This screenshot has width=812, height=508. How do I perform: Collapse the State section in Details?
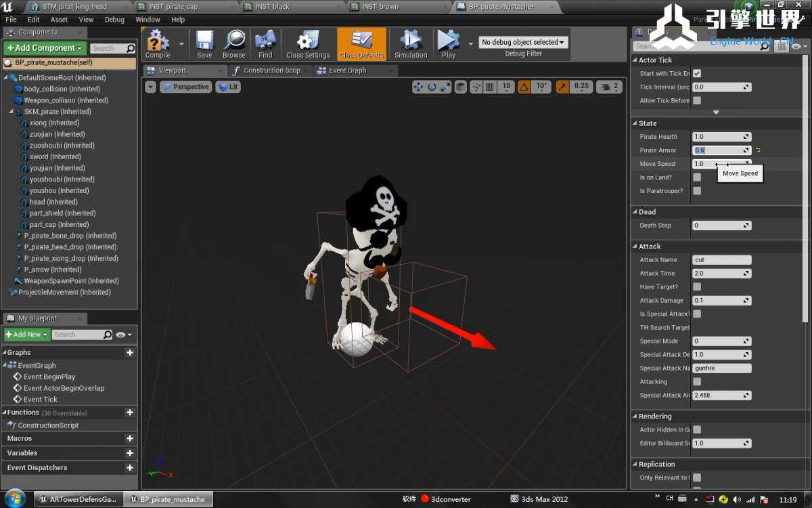635,123
